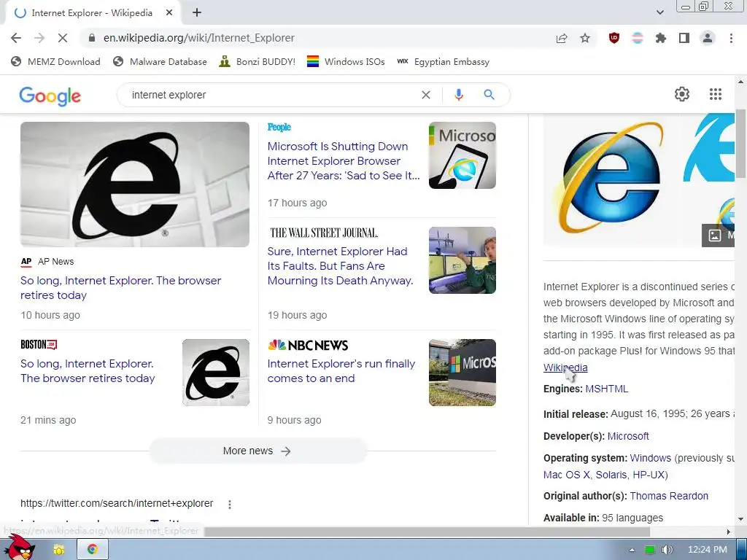Share this page using the share icon
The height and width of the screenshot is (560, 747).
tap(562, 38)
